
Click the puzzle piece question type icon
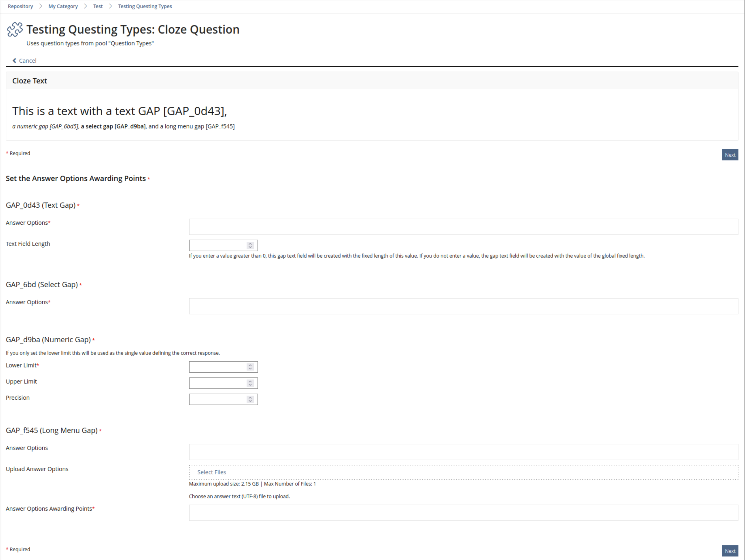click(x=15, y=30)
